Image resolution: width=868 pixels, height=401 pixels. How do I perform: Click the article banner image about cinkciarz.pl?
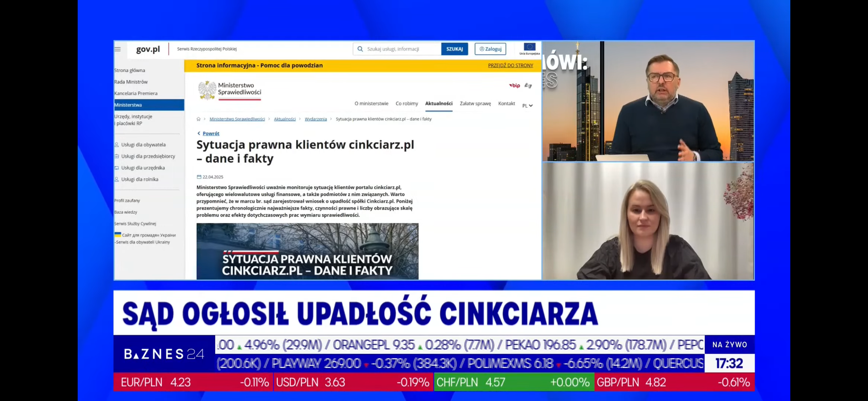[x=308, y=251]
